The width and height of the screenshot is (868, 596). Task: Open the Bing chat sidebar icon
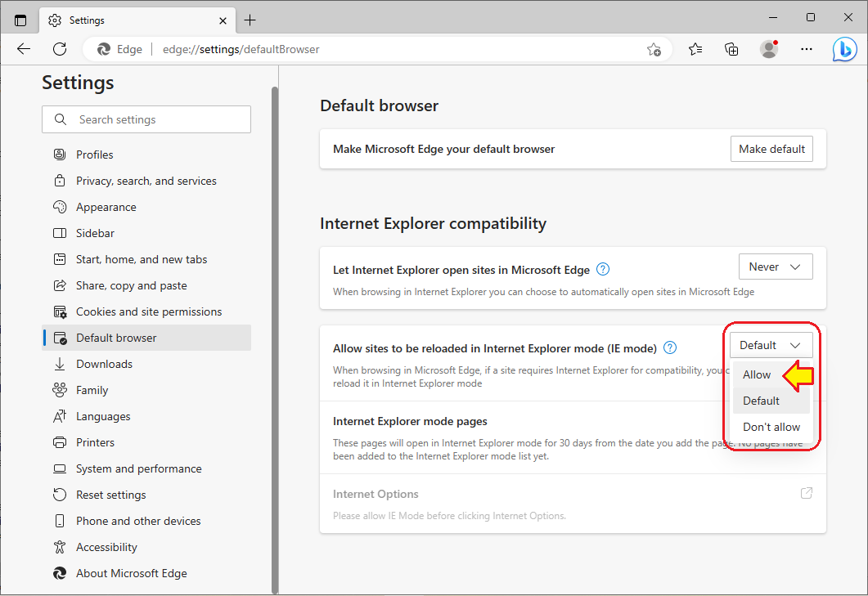pyautogui.click(x=845, y=49)
